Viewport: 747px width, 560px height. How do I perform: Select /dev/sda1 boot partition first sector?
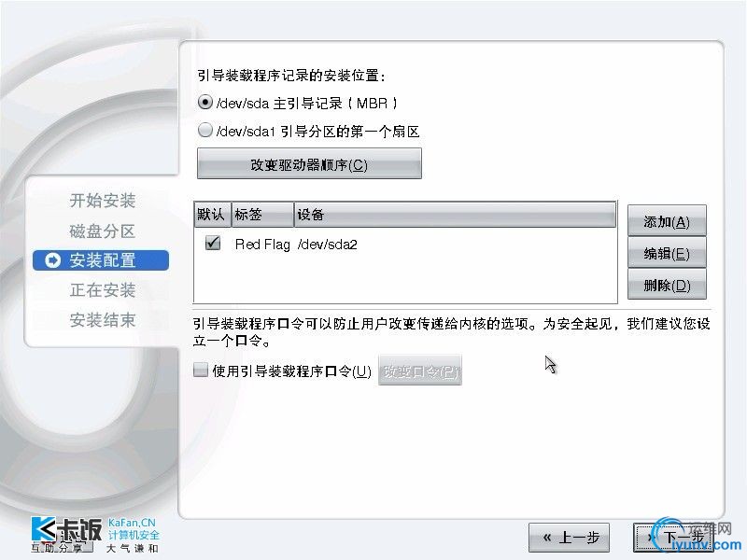205,130
